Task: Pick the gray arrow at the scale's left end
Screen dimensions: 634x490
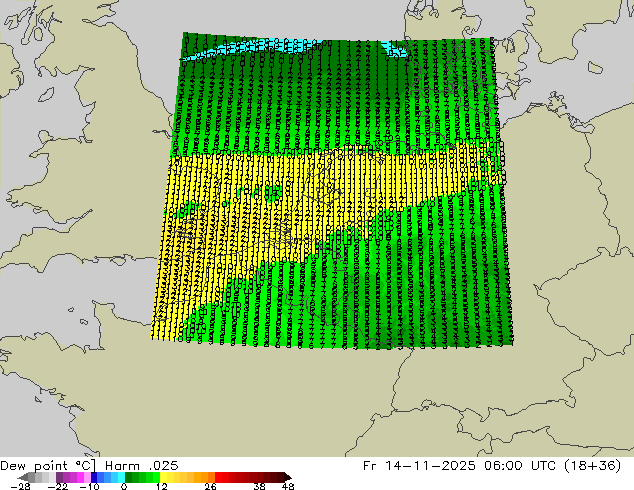Action: (x=23, y=477)
